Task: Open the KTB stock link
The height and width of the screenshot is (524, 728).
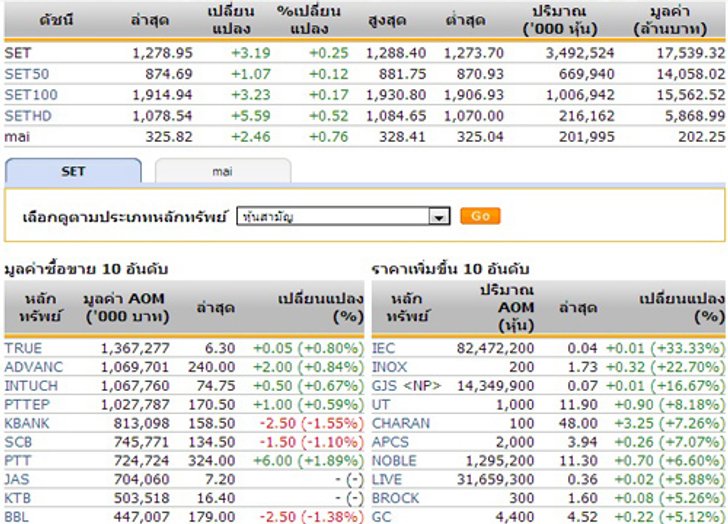Action: click(x=18, y=498)
